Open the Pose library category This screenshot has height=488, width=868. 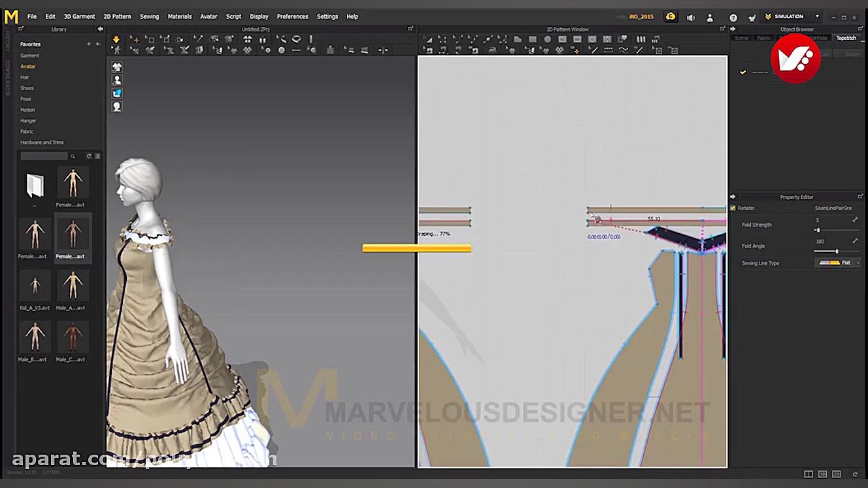tap(25, 99)
